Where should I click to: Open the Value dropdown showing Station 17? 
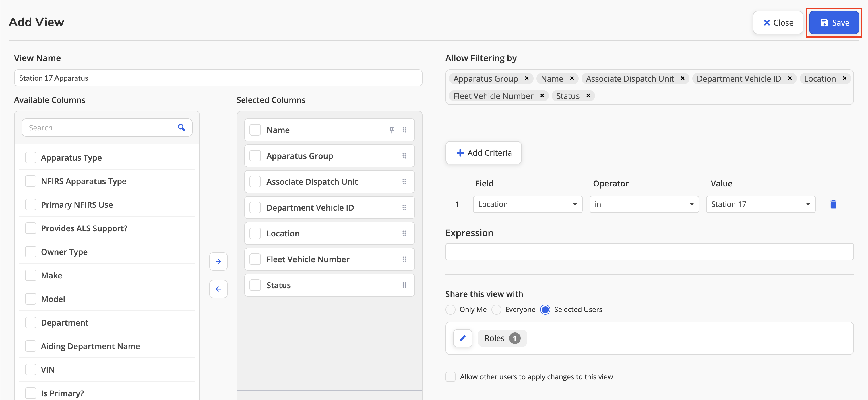(761, 204)
